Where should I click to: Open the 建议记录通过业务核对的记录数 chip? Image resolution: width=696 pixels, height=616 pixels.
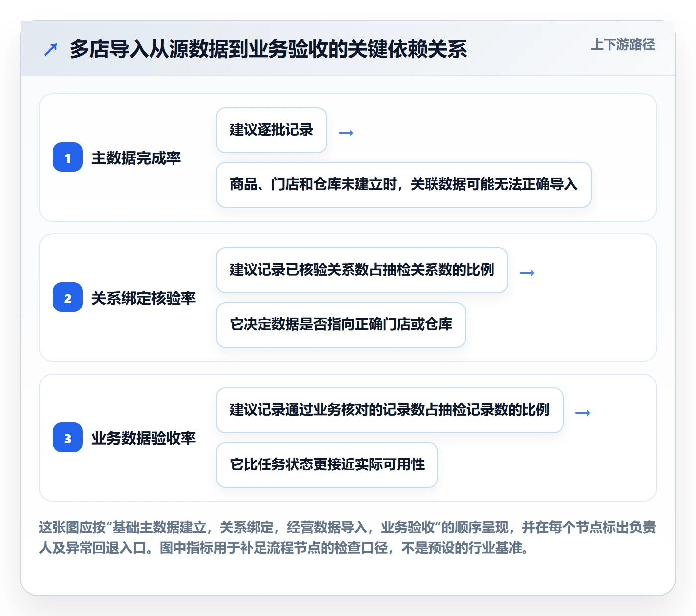point(390,410)
